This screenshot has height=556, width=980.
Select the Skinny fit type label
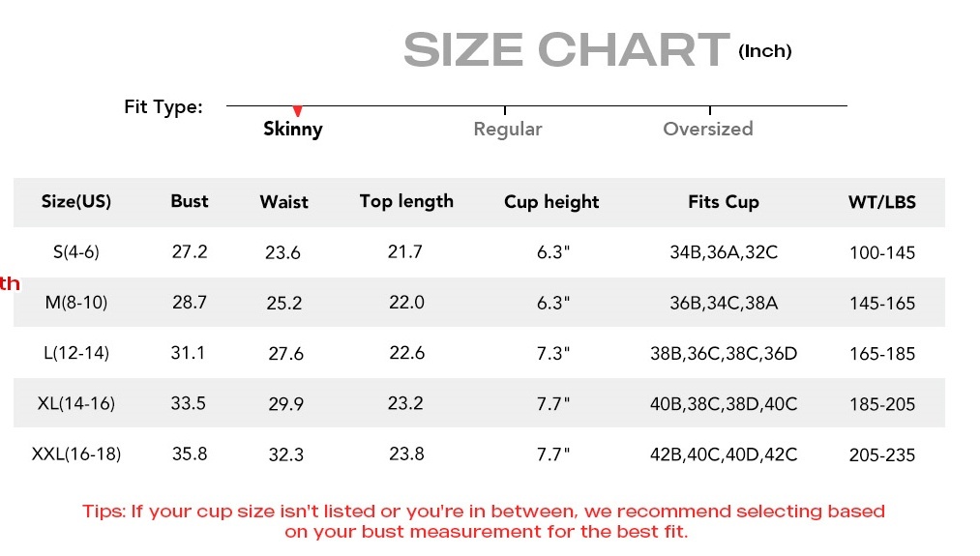[292, 129]
